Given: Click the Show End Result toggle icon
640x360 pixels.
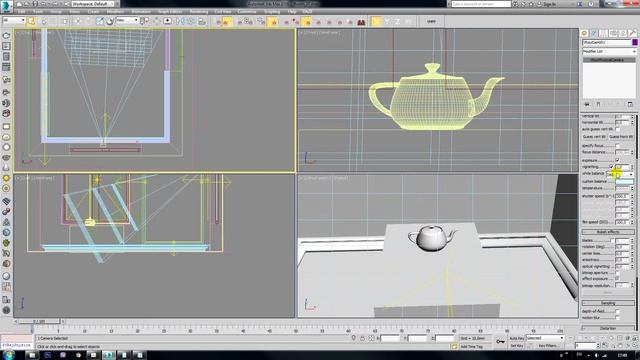Looking at the screenshot, I should click(598, 104).
